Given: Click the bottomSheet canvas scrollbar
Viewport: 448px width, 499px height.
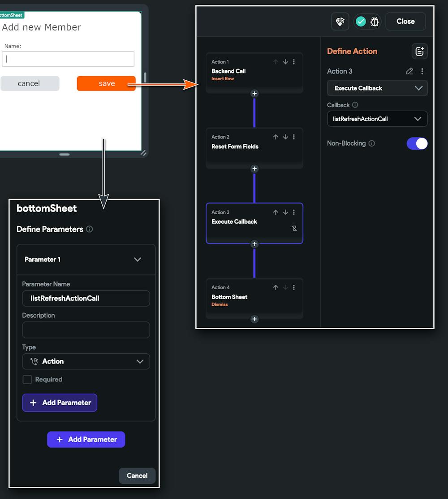Looking at the screenshot, I should (x=145, y=78).
